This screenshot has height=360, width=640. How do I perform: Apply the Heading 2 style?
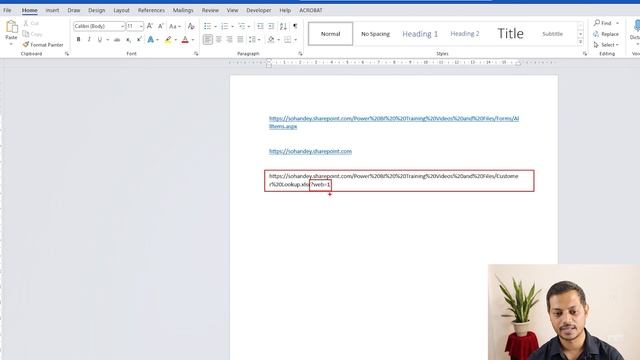[x=465, y=34]
